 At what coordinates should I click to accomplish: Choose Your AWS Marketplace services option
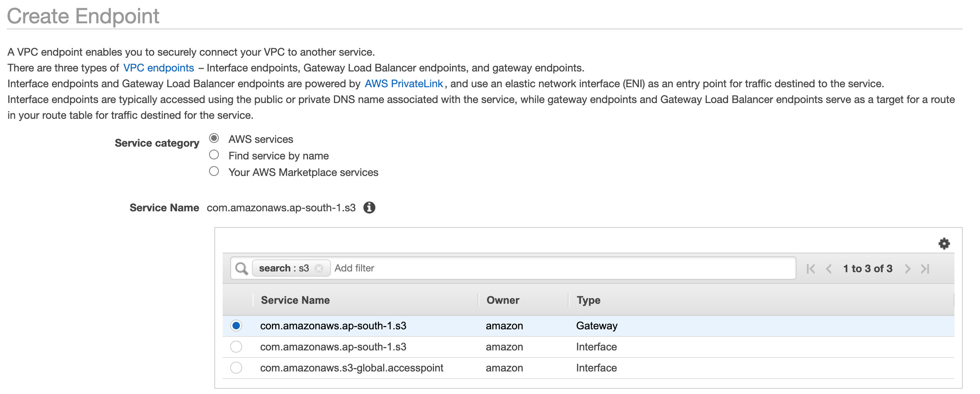[x=214, y=171]
